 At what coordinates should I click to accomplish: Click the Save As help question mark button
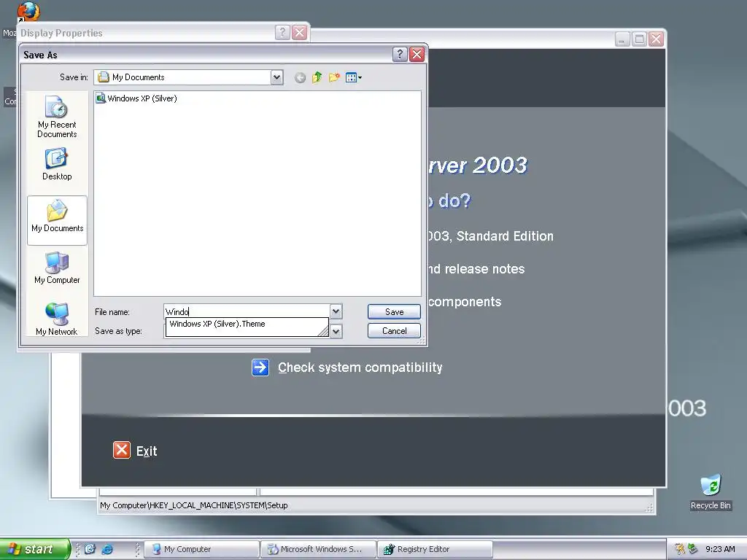point(400,54)
